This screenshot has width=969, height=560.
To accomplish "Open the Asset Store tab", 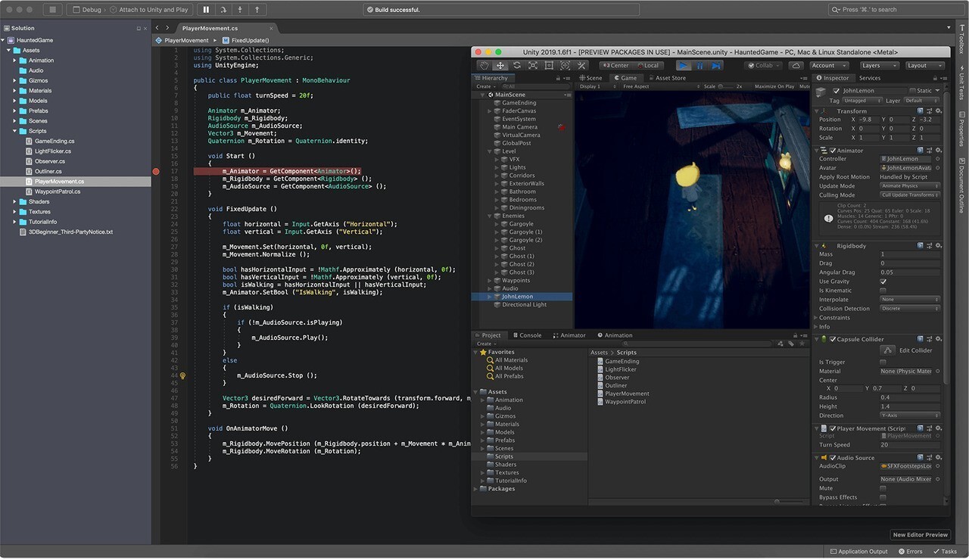I will tap(667, 78).
